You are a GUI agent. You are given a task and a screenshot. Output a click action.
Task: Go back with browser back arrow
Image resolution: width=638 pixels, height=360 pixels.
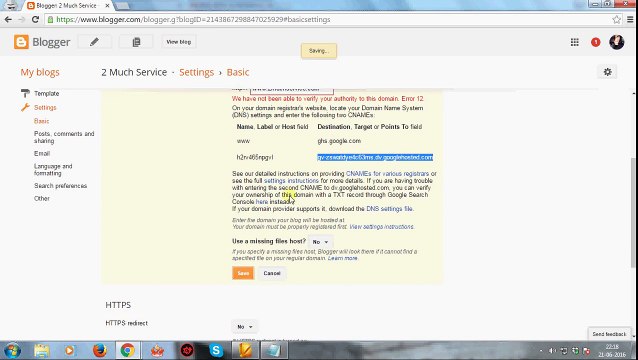(x=8, y=20)
